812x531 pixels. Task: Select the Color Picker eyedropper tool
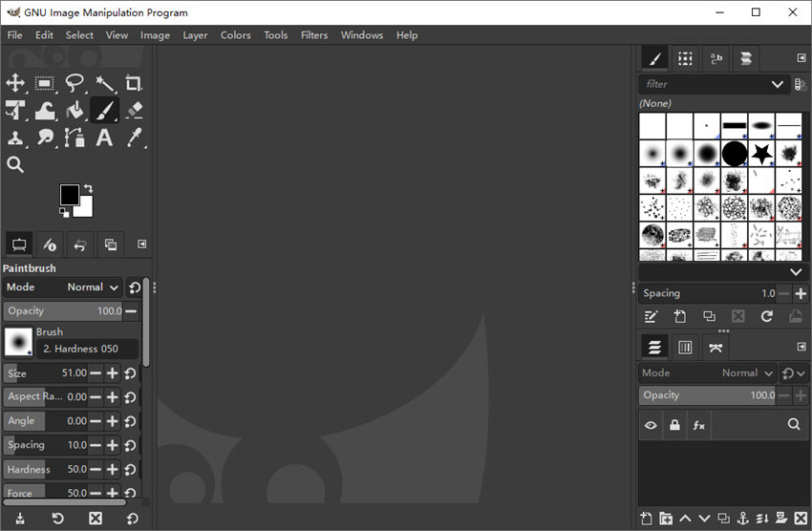click(134, 138)
